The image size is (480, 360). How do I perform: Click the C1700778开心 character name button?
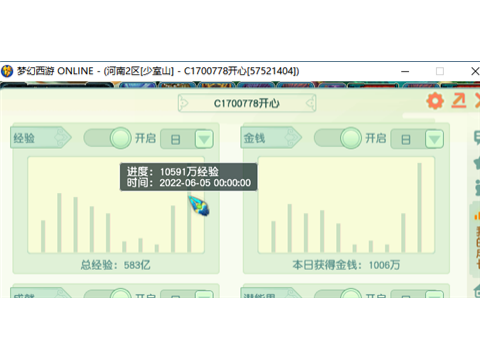tap(247, 103)
